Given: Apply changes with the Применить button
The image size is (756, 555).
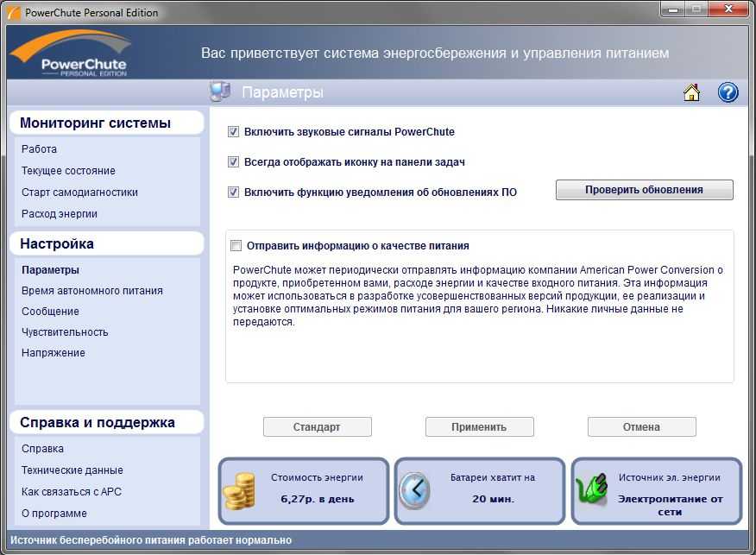Looking at the screenshot, I should (479, 426).
